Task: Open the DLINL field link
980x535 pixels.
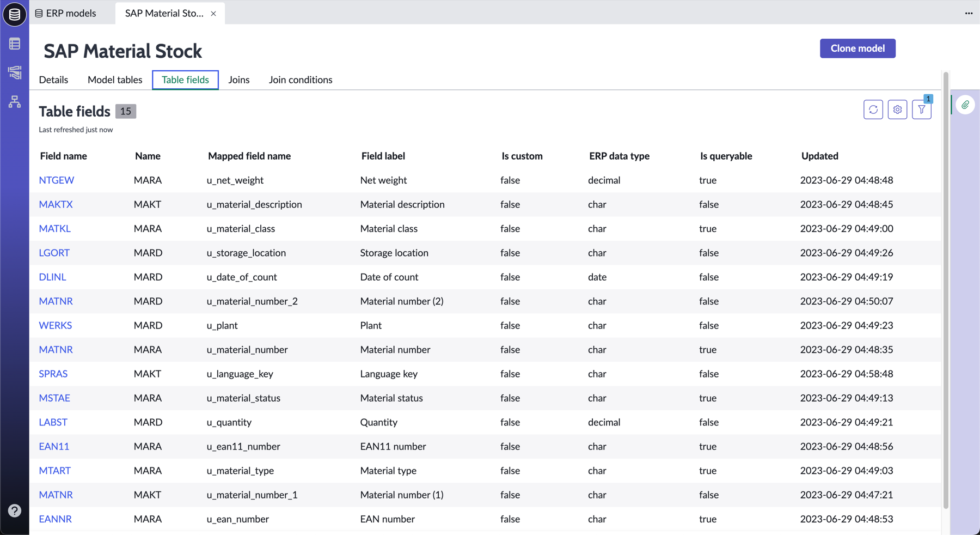Action: pos(52,277)
